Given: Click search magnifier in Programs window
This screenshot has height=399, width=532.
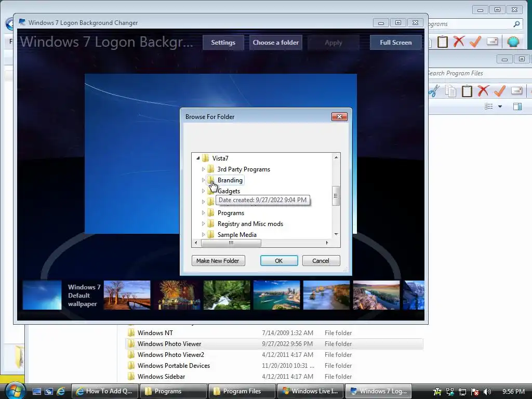Looking at the screenshot, I should coord(516,24).
